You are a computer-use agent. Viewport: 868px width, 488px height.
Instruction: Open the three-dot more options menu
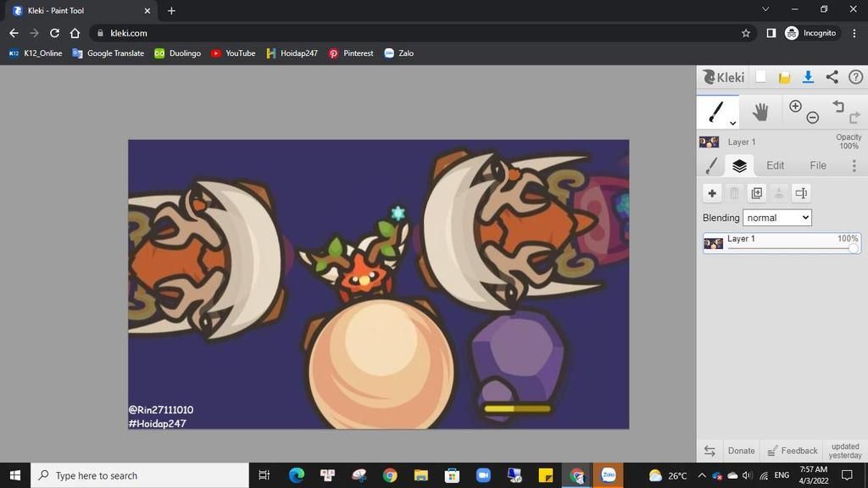854,165
